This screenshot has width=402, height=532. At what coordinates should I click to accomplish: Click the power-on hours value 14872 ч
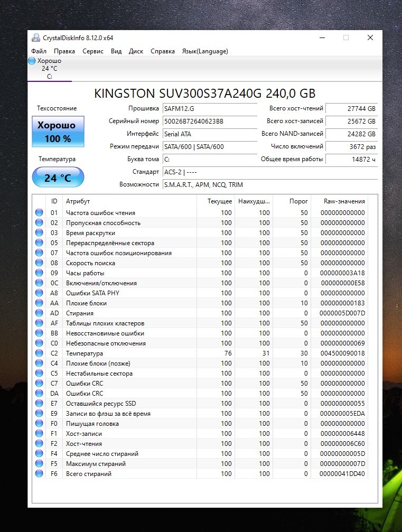tap(351, 160)
